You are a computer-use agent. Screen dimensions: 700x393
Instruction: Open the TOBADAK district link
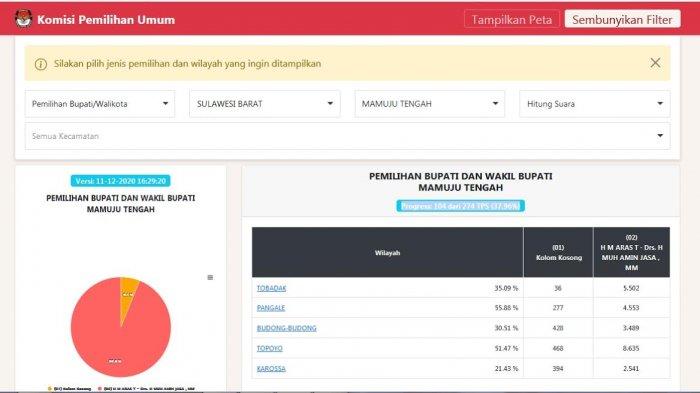(271, 288)
